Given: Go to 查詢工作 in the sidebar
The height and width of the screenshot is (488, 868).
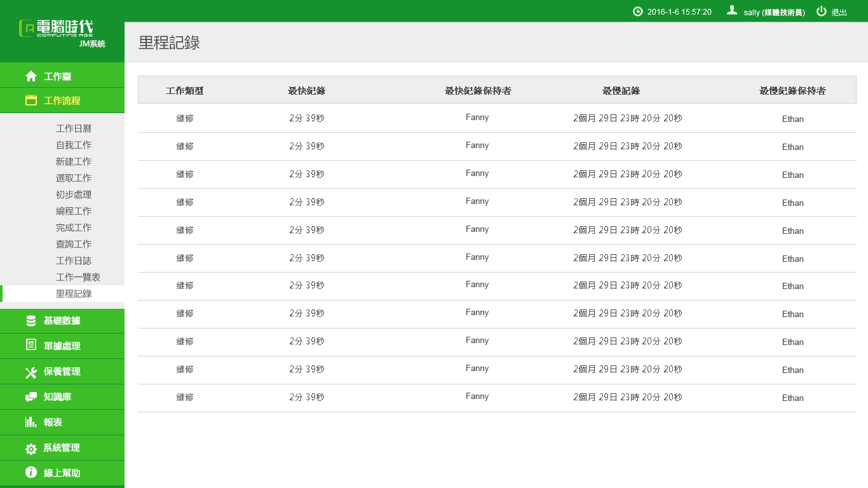Looking at the screenshot, I should pyautogui.click(x=74, y=244).
